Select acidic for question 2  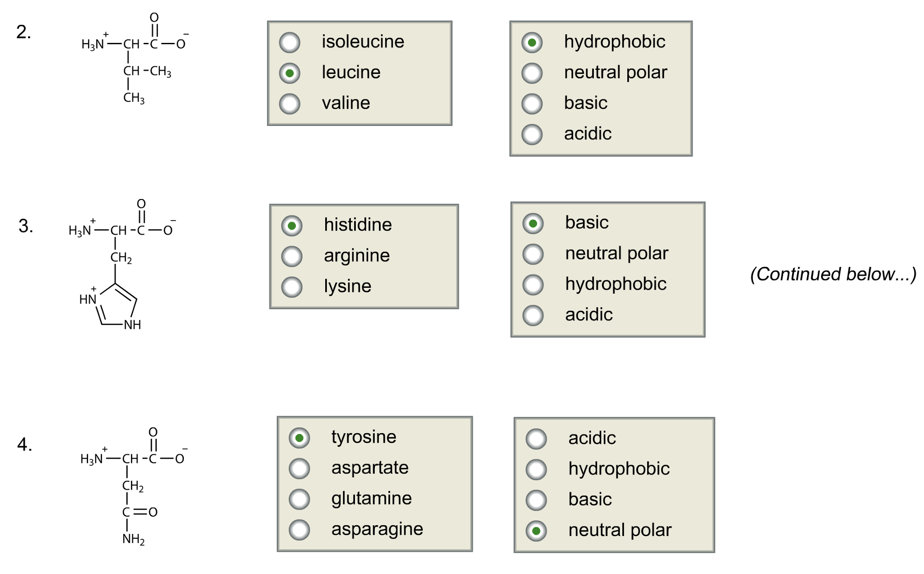(532, 134)
